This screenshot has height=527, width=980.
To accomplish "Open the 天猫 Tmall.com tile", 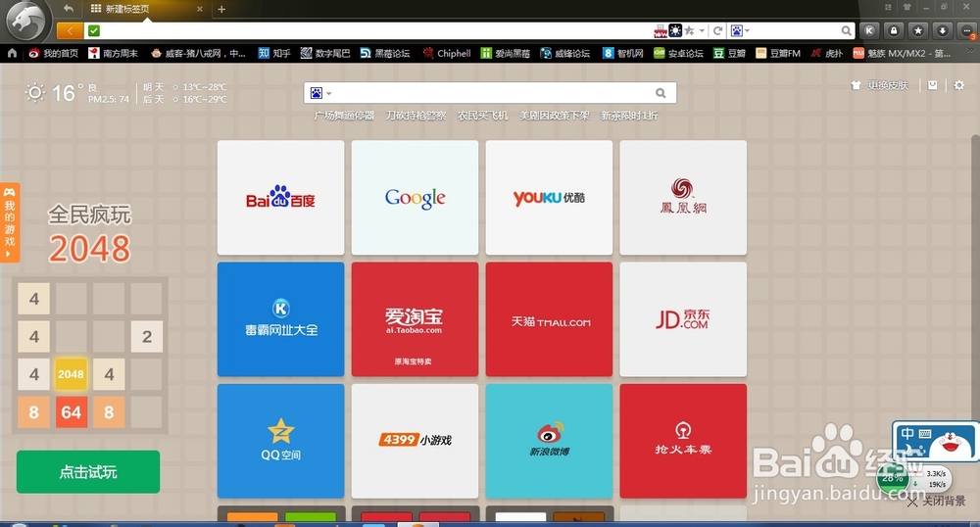I will pos(549,319).
